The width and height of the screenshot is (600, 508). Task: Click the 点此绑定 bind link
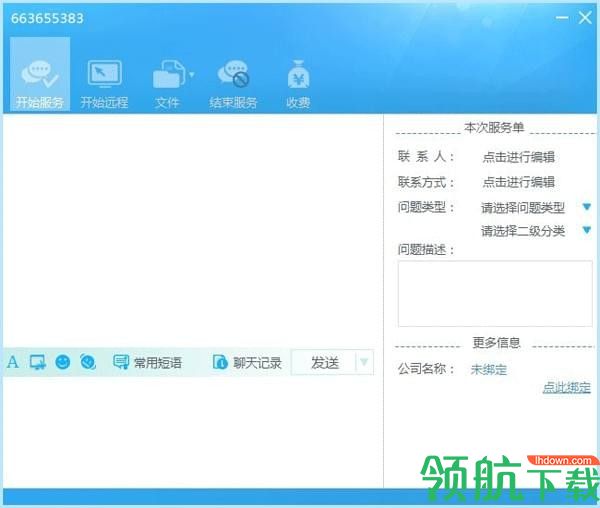(567, 388)
